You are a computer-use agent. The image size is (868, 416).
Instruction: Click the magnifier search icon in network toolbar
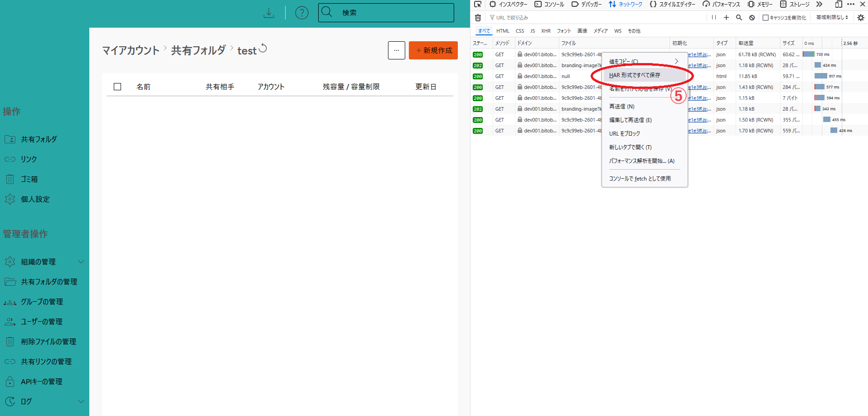pyautogui.click(x=739, y=18)
